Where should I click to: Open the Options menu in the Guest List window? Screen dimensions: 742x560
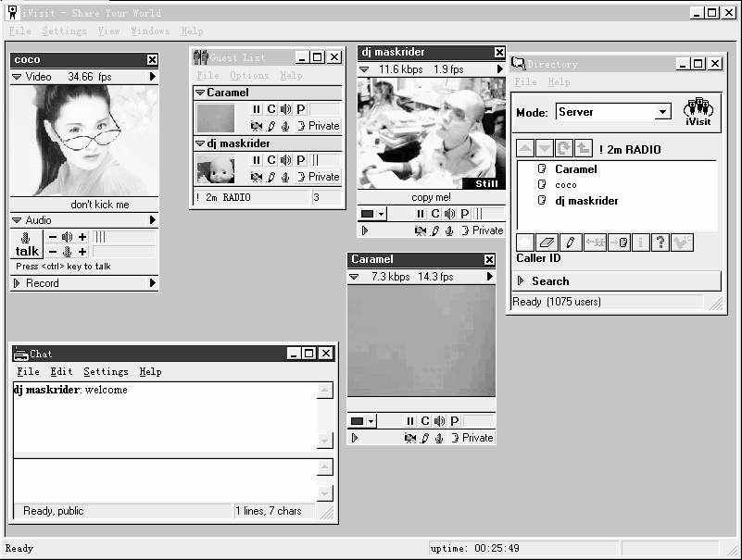tap(249, 75)
